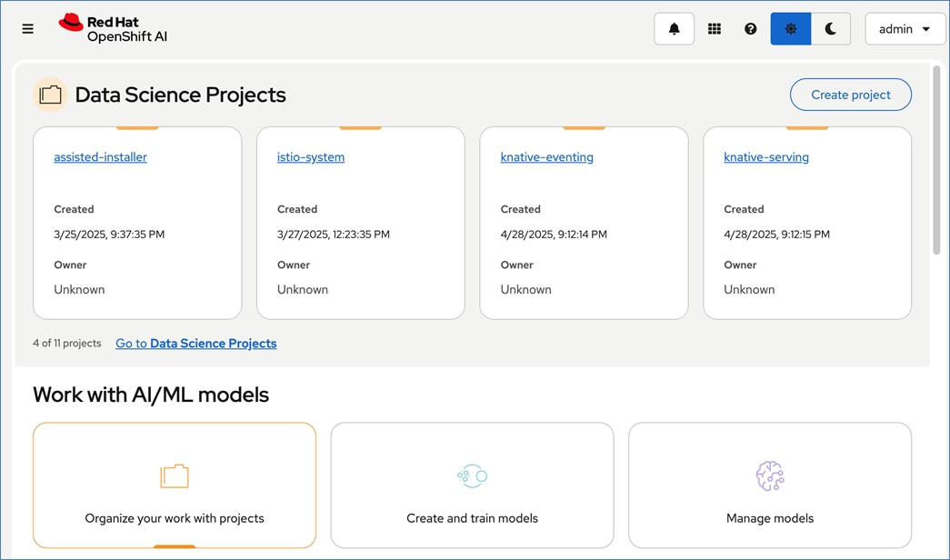950x560 pixels.
Task: Click Unknown owner in knative-eventing card
Action: tap(525, 290)
